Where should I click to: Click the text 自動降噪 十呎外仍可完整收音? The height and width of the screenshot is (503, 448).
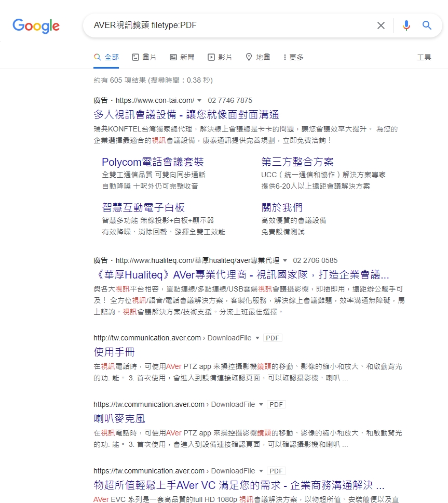(x=150, y=186)
